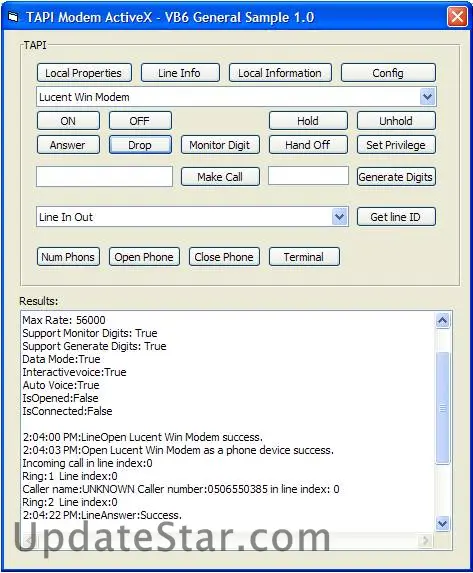
Task: Click the Unhold button
Action: point(396,121)
